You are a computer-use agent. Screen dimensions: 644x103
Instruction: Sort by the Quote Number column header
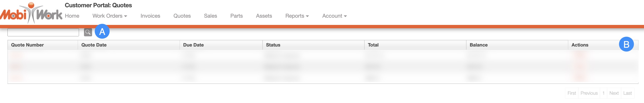pos(27,45)
